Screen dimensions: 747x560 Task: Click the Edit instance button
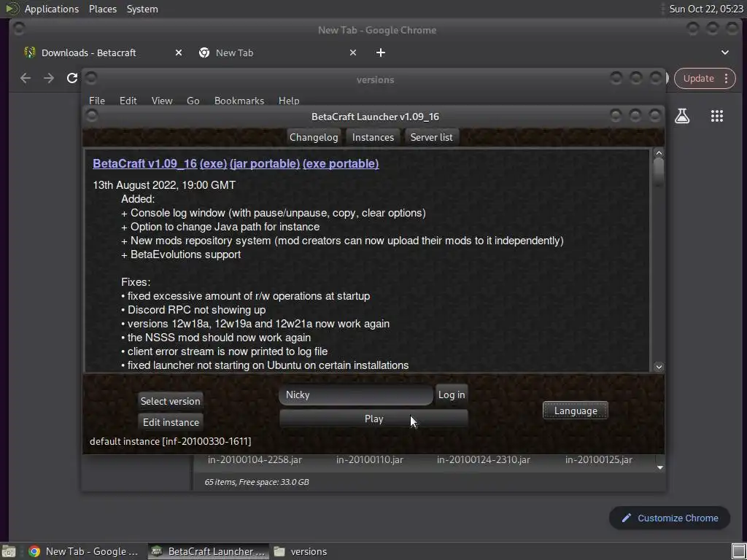[171, 422]
